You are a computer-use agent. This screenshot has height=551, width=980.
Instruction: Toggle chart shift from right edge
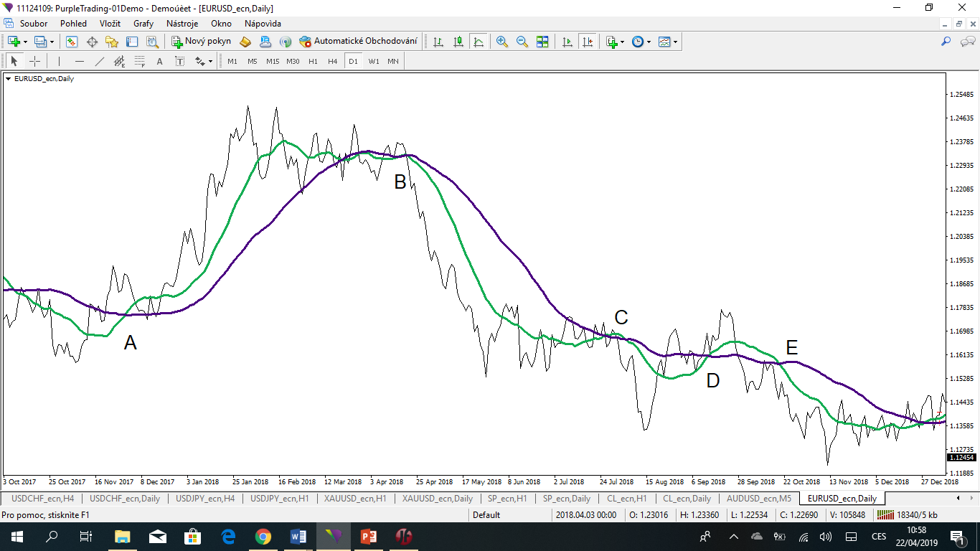[588, 41]
